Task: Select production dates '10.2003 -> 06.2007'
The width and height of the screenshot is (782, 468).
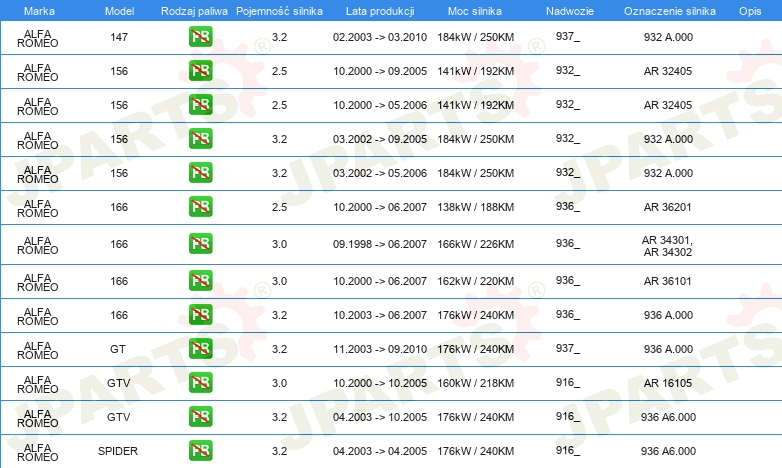Action: pyautogui.click(x=380, y=315)
